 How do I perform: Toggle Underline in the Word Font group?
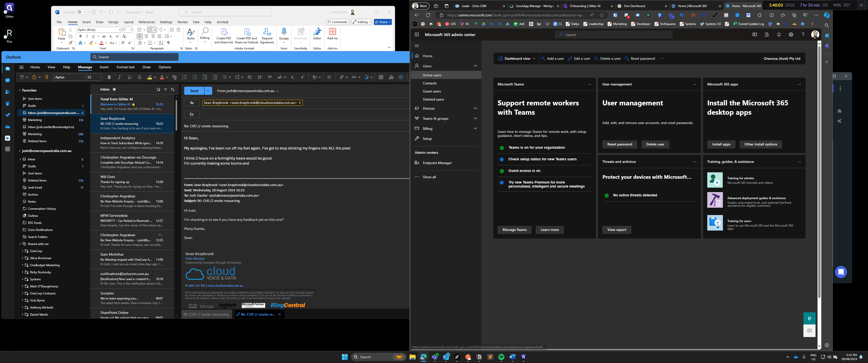point(93,36)
